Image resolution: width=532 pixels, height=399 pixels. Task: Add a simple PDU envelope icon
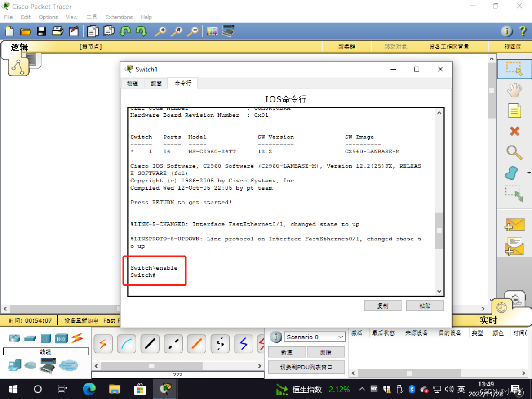[514, 225]
